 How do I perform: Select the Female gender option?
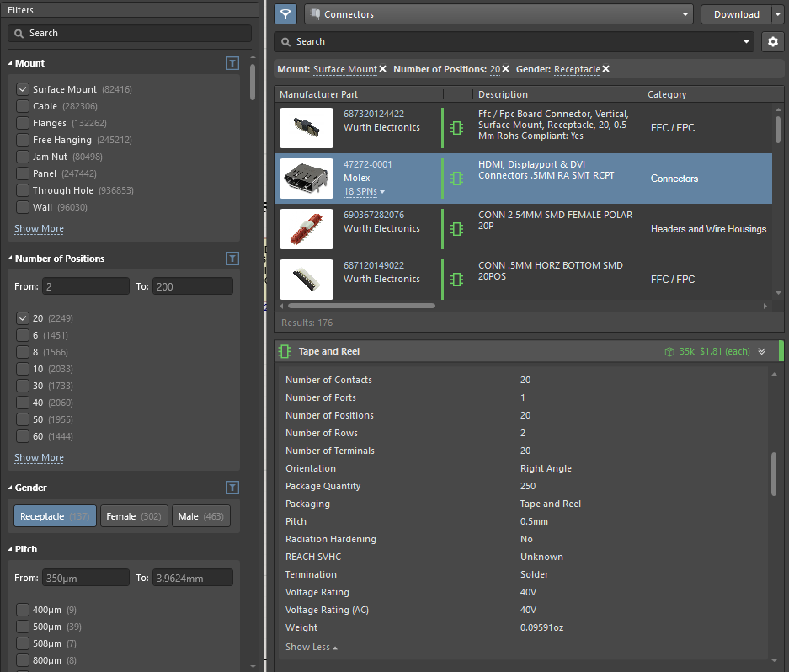pyautogui.click(x=134, y=516)
